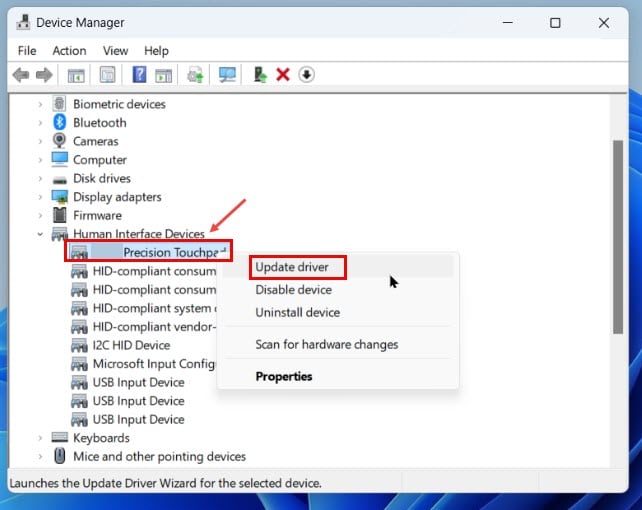Open the Action menu

tap(69, 50)
